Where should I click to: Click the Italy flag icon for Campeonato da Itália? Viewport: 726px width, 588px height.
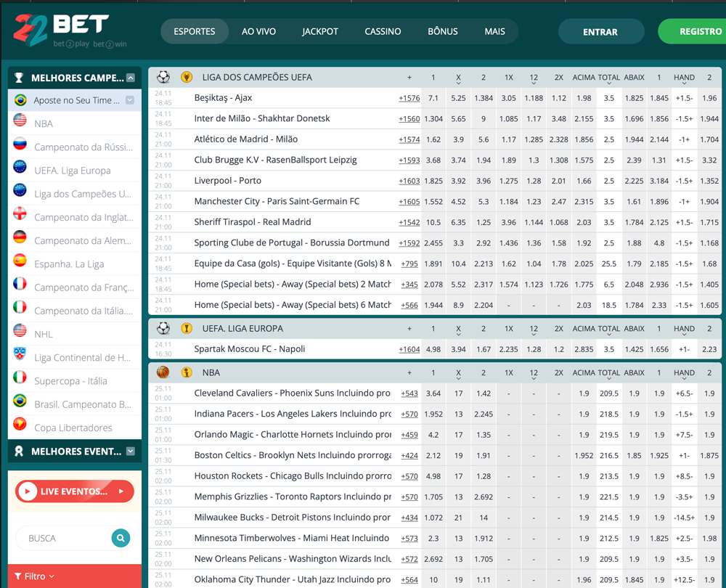[x=20, y=307]
